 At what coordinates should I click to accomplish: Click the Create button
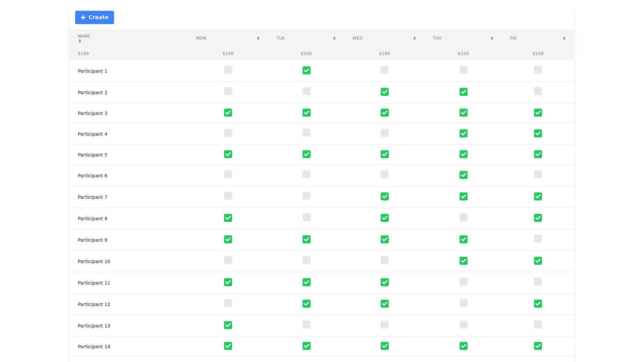click(94, 17)
